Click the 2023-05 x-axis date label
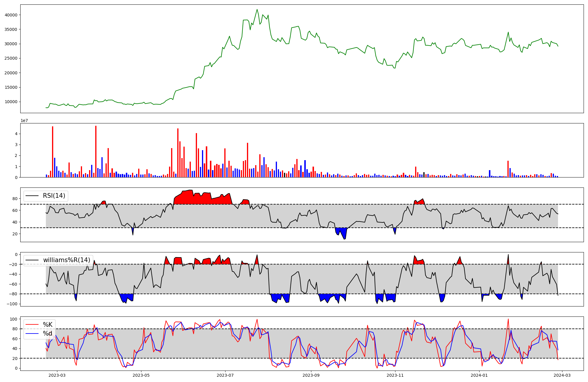Screen dimensions: 588x382 click(x=141, y=375)
